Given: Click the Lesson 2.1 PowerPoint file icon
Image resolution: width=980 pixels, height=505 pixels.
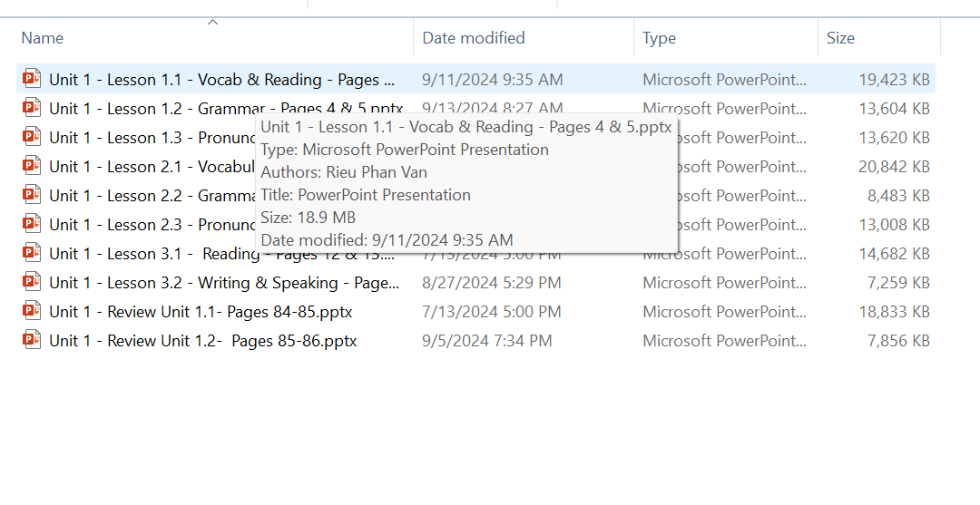Looking at the screenshot, I should click(33, 166).
